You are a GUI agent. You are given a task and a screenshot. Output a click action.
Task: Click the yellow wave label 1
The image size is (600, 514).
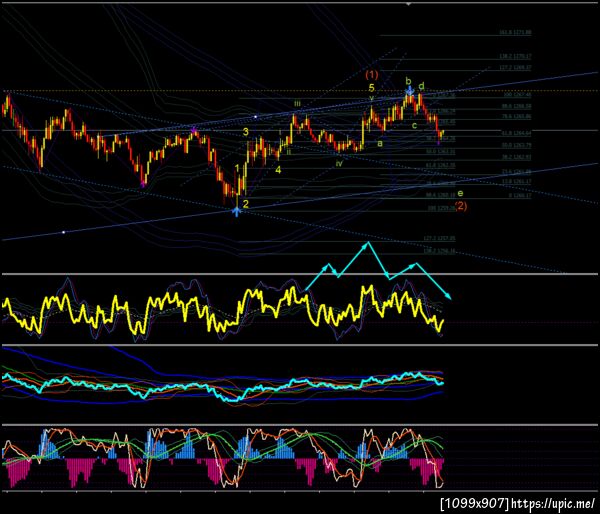(x=237, y=168)
